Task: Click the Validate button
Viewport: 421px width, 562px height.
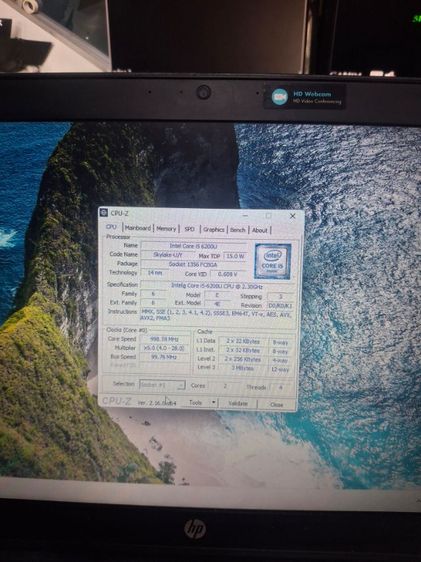Action: click(x=238, y=404)
